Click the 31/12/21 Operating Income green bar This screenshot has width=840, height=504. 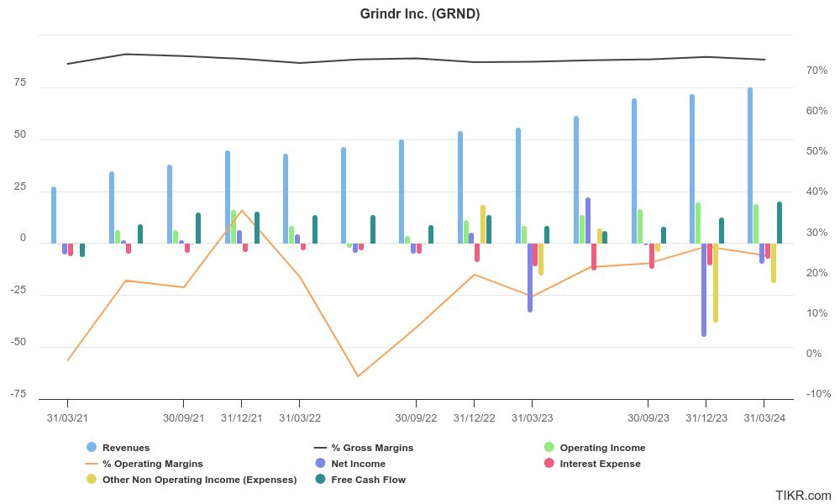pos(234,227)
